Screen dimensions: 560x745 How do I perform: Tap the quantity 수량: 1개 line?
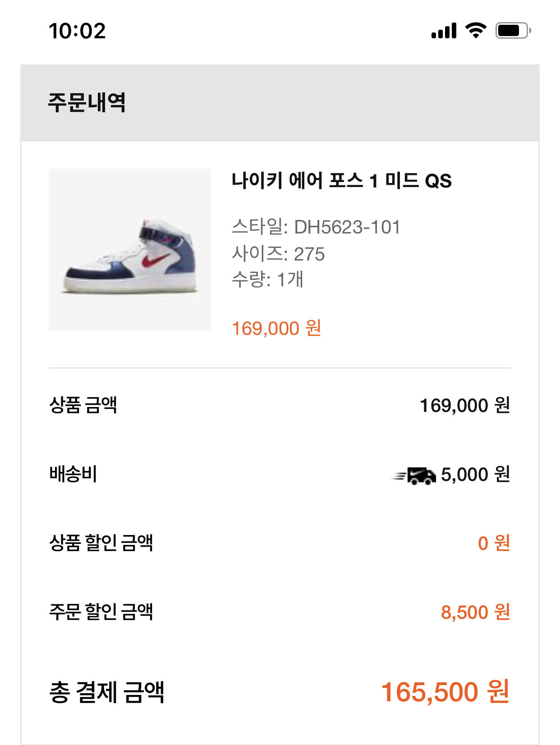tap(267, 279)
